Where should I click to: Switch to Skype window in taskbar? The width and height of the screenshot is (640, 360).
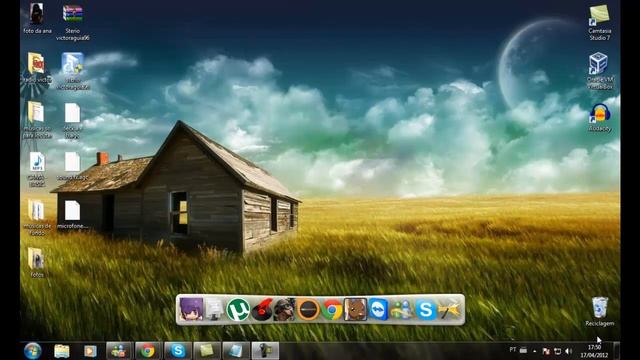pos(178,351)
